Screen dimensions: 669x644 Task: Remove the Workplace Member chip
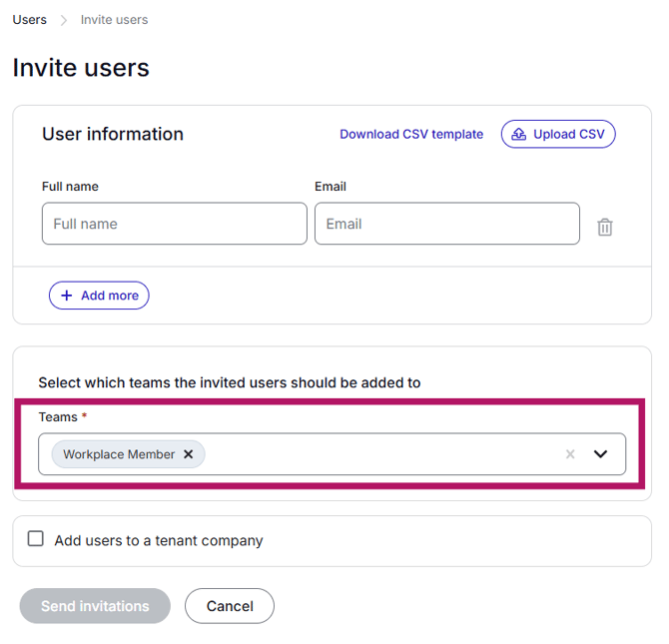coord(188,454)
